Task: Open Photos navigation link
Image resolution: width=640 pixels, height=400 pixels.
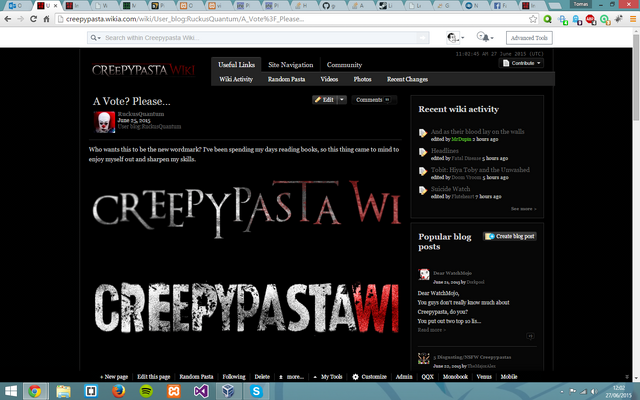Action: coord(362,79)
